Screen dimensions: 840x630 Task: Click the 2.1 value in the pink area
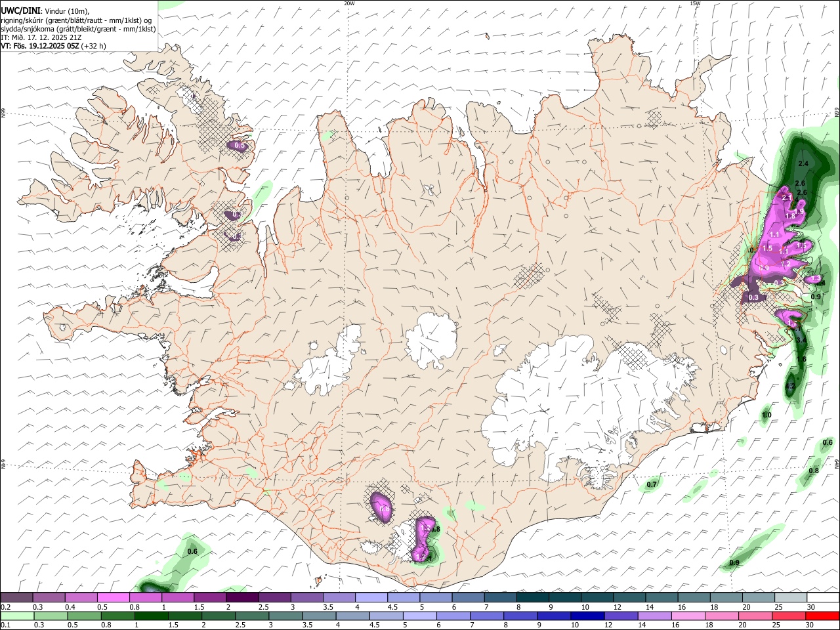coord(788,197)
